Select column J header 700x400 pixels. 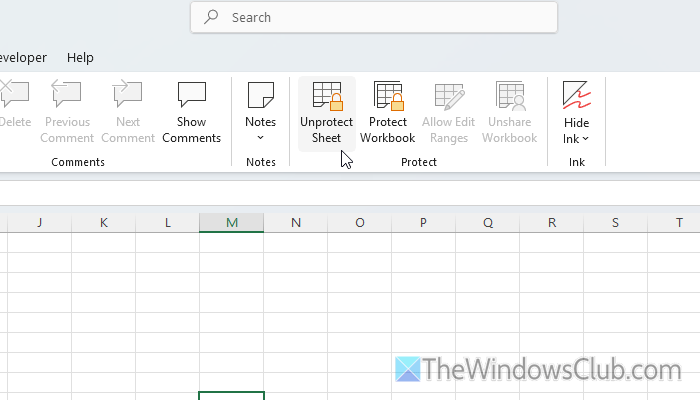(x=40, y=222)
